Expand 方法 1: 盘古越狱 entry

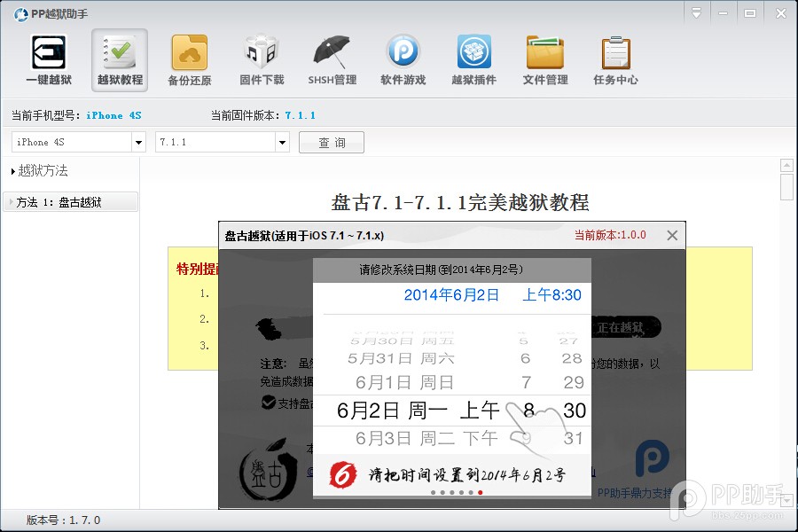[71, 201]
